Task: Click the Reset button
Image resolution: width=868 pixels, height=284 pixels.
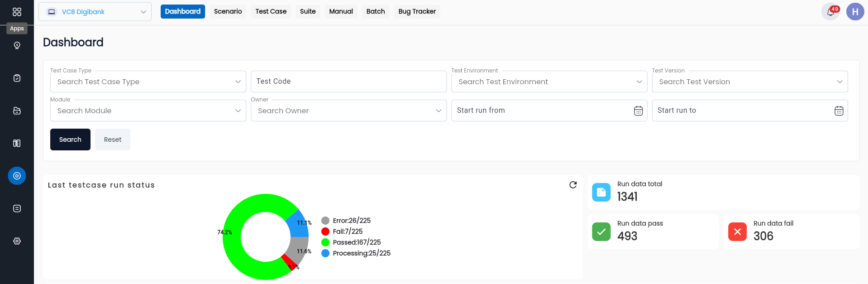Action: pos(113,140)
